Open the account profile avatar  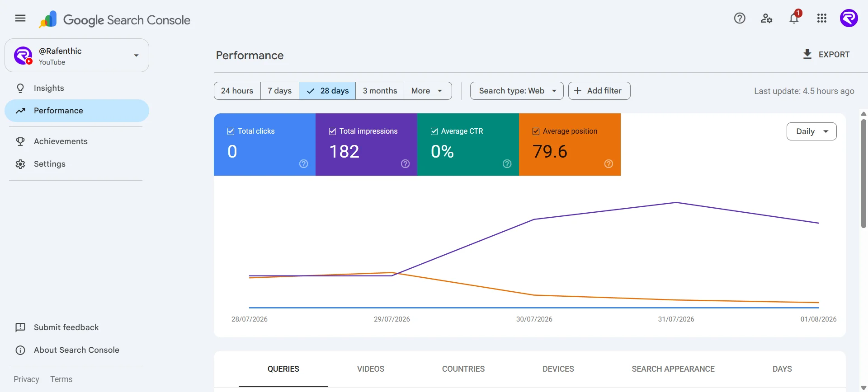point(849,19)
